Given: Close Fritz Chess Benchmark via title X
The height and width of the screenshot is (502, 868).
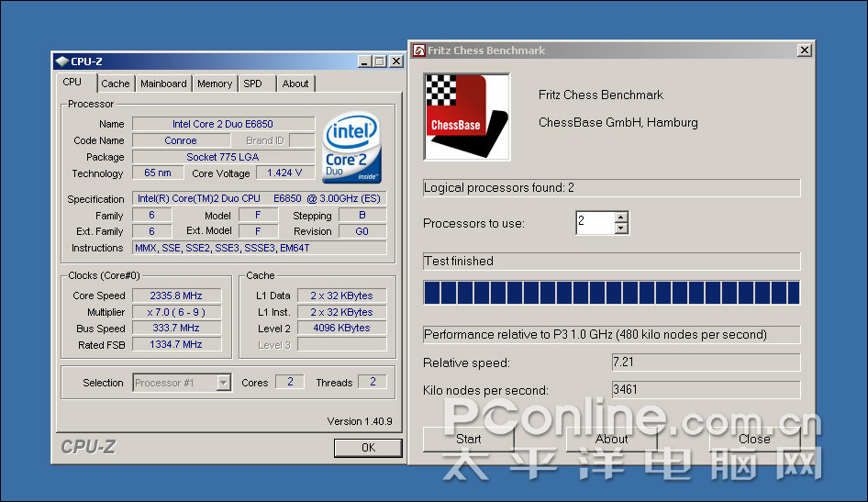Looking at the screenshot, I should [805, 50].
